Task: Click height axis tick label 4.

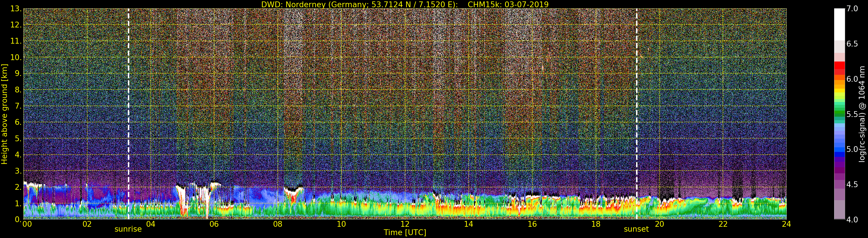Action: [18, 155]
